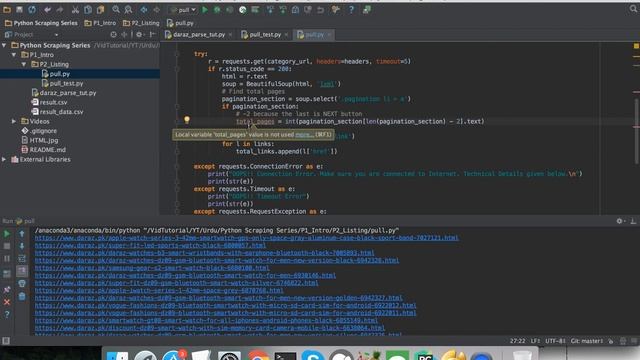Collapse the P2_Listing folder
The width and height of the screenshot is (640, 360).
[x=24, y=64]
